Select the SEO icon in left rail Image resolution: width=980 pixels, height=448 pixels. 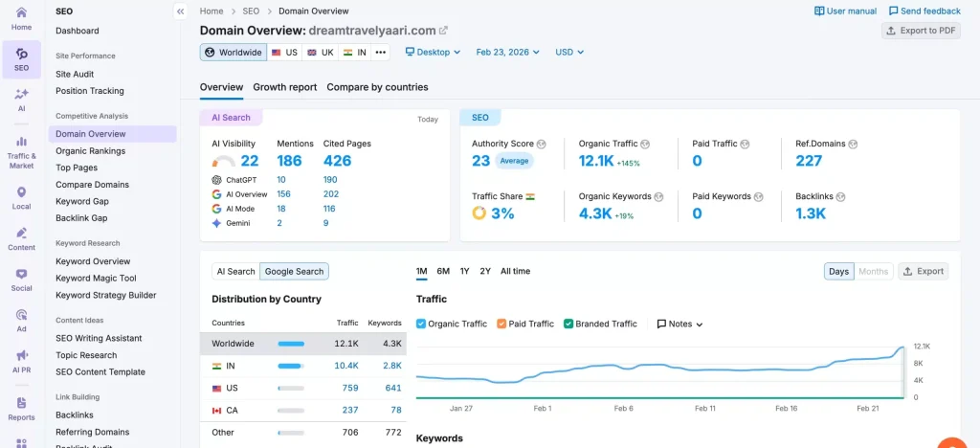[x=21, y=59]
